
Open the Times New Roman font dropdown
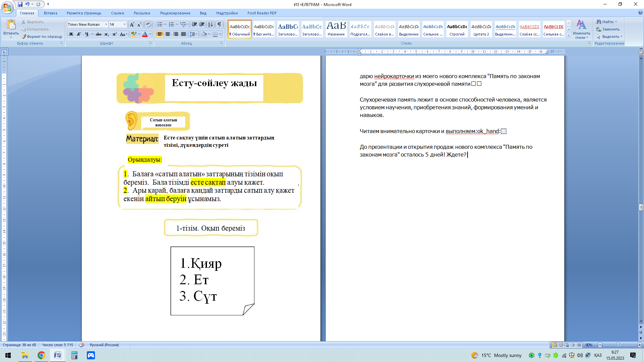pyautogui.click(x=106, y=24)
